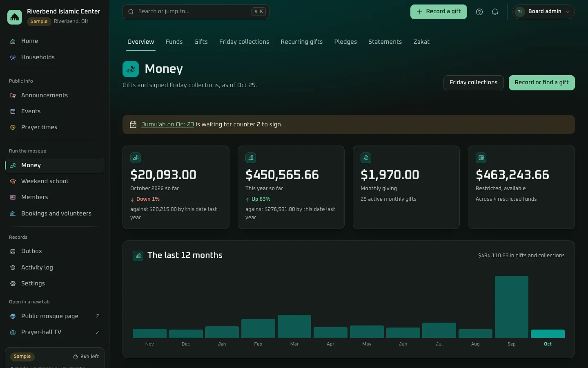
Task: Switch to the Gifts tab
Action: click(201, 42)
